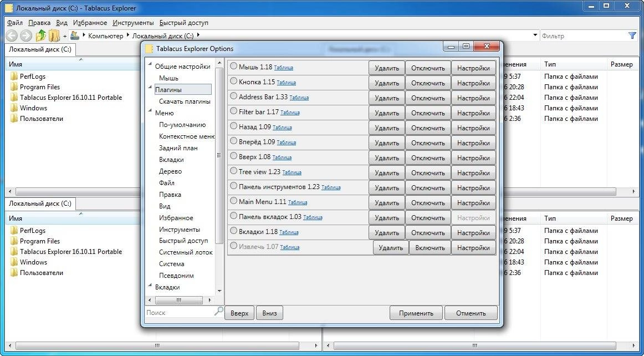
Task: Open Таблица link for Панель инструментов 1.23
Action: pyautogui.click(x=331, y=187)
